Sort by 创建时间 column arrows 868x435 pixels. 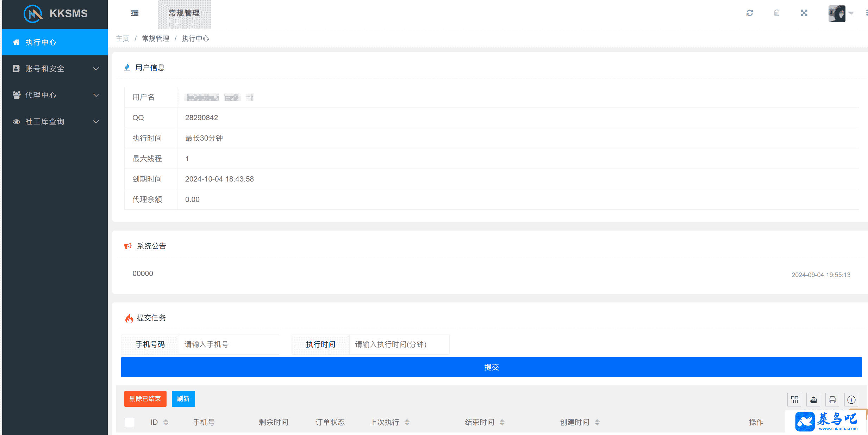[597, 422]
